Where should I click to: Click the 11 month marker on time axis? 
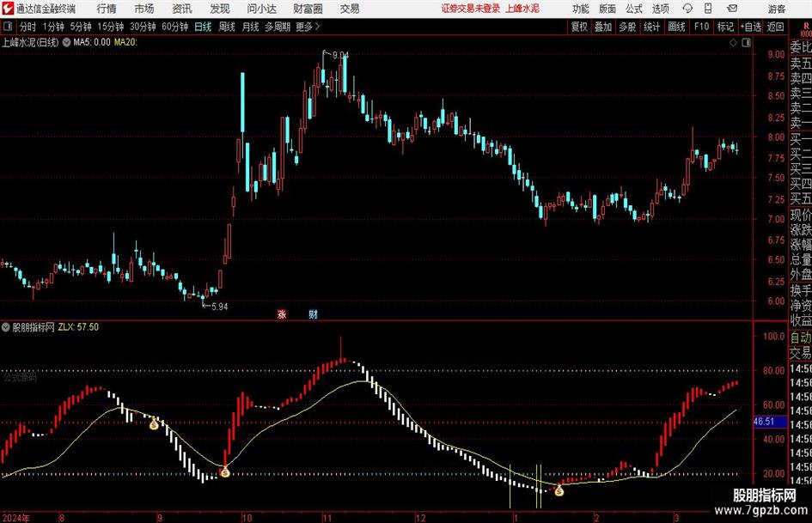coord(327,517)
